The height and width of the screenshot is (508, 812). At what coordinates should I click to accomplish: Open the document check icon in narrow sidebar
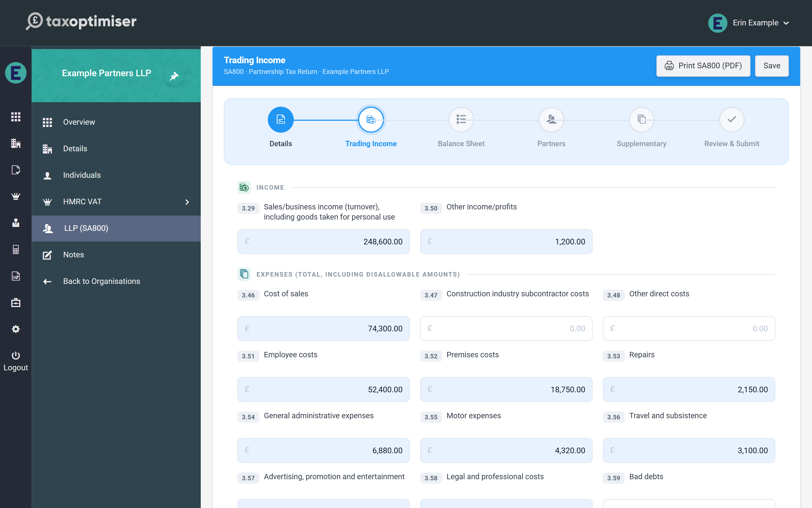click(16, 170)
